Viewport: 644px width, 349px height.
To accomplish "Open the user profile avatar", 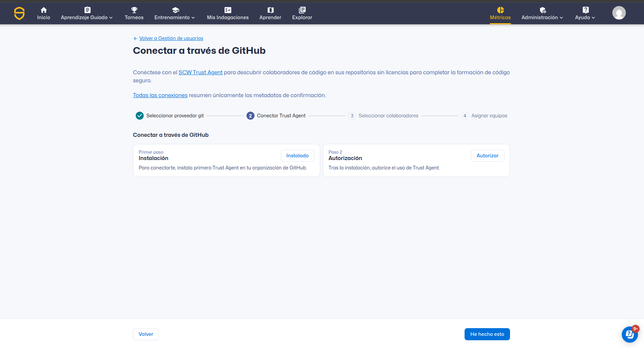I will click(619, 13).
